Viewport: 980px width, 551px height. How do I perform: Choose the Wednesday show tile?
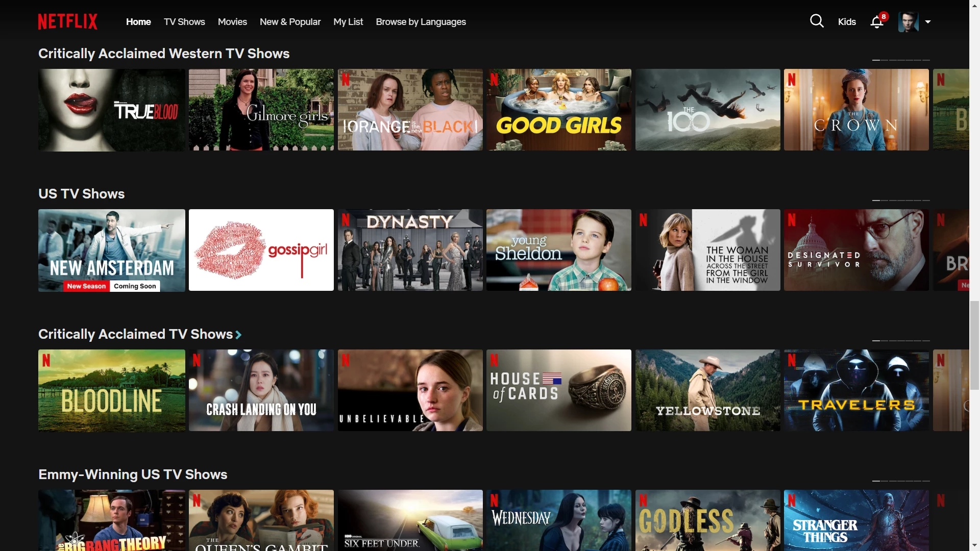[x=559, y=520]
